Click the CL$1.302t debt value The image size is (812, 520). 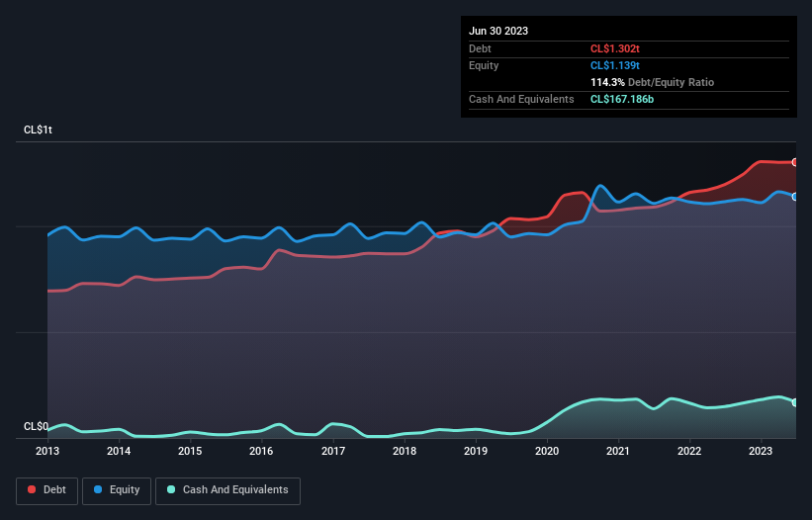[x=615, y=48]
